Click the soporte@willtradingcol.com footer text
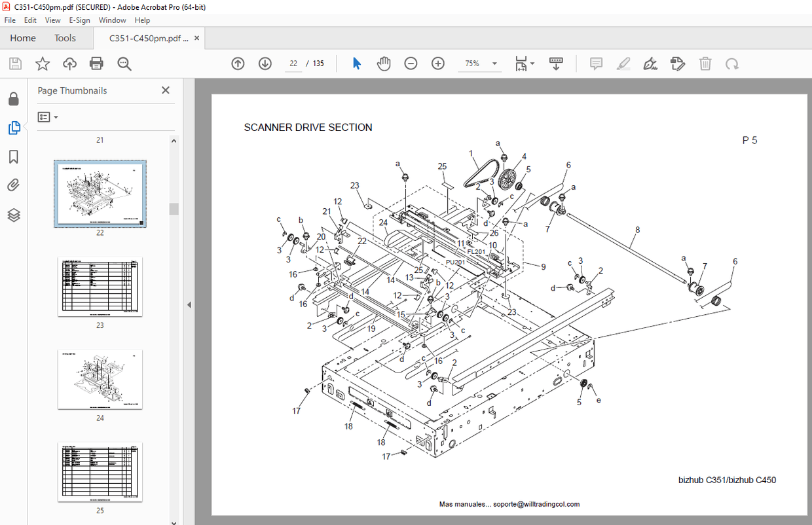The height and width of the screenshot is (525, 812). [x=536, y=504]
